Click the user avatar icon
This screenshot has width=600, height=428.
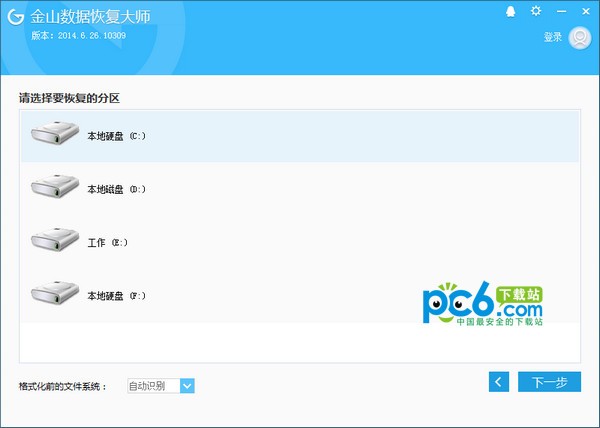(x=580, y=37)
